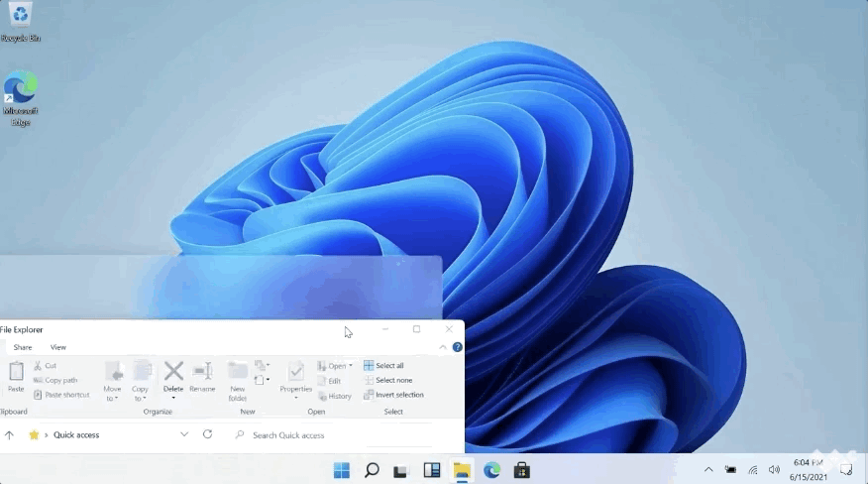Collapse the ribbon with the chevron
The height and width of the screenshot is (484, 868).
(443, 347)
